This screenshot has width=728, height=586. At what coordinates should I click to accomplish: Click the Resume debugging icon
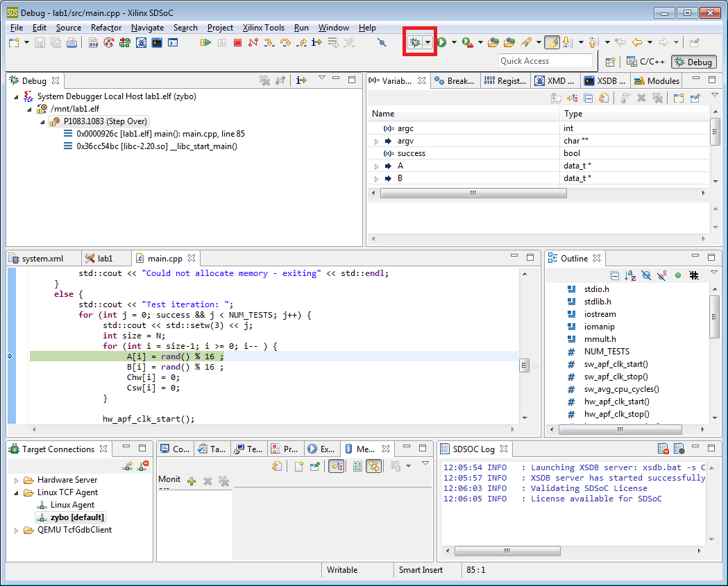(x=205, y=43)
